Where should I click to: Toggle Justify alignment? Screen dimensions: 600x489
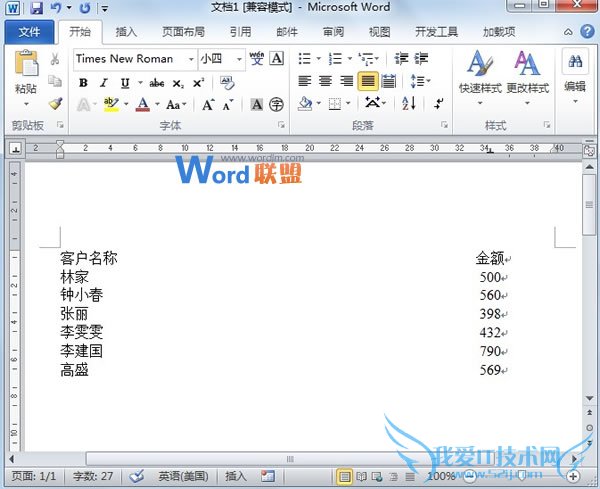[368, 81]
